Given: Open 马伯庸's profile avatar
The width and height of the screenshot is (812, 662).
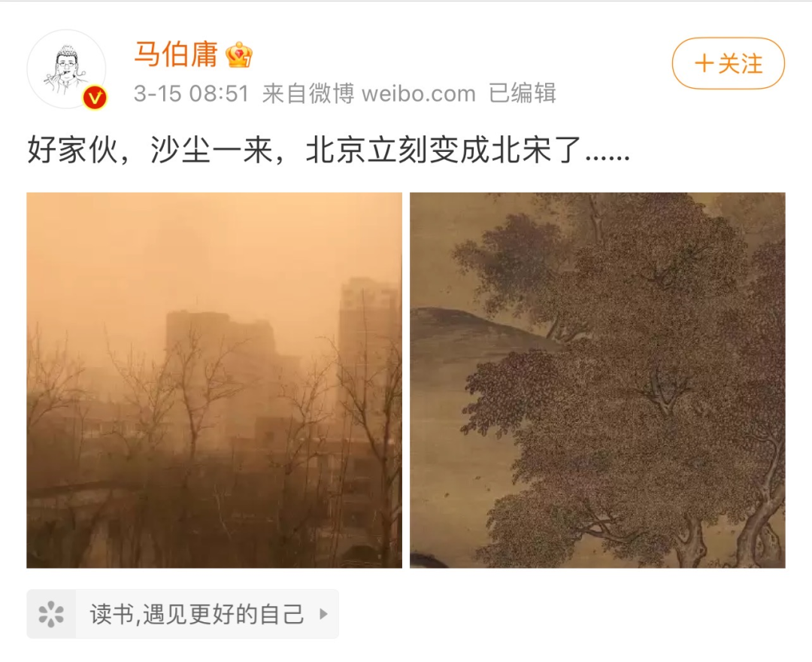Looking at the screenshot, I should coord(65,69).
